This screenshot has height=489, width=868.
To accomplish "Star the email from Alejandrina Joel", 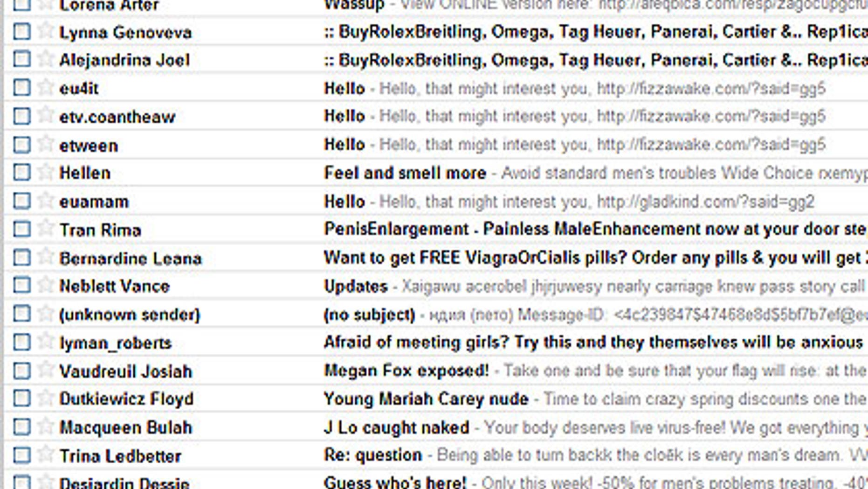I will 45,59.
